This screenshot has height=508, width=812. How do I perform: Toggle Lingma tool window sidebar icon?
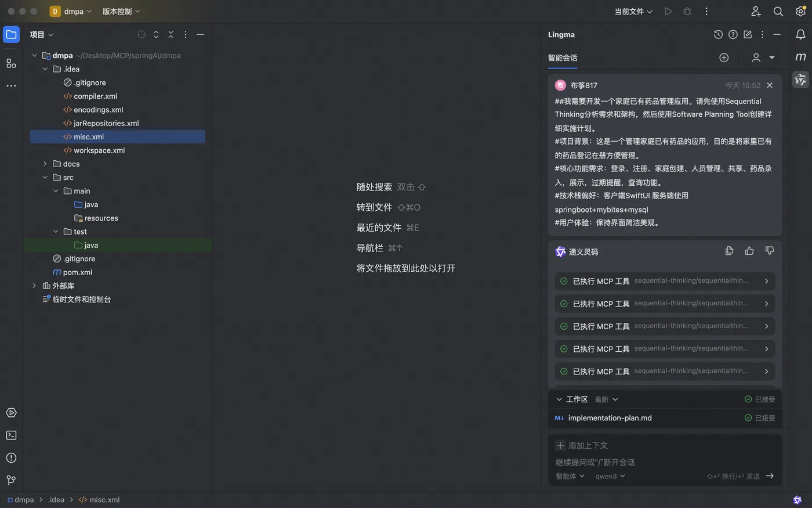pyautogui.click(x=800, y=80)
